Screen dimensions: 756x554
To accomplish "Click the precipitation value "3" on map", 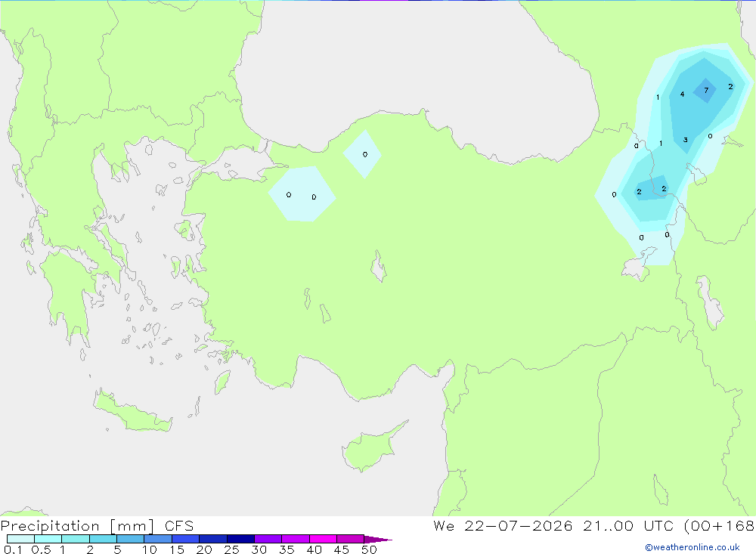I will (x=685, y=141).
